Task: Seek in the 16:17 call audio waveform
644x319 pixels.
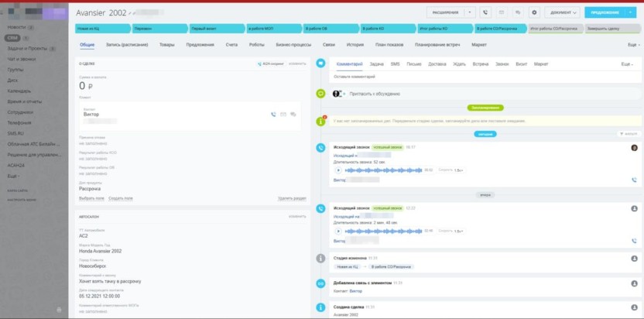Action: [x=383, y=170]
